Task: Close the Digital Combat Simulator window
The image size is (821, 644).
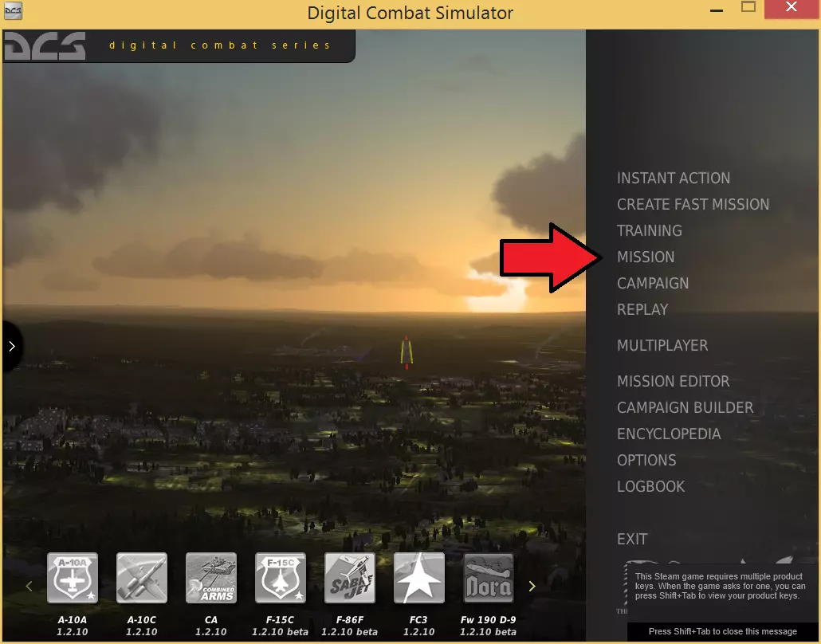Action: pos(792,7)
